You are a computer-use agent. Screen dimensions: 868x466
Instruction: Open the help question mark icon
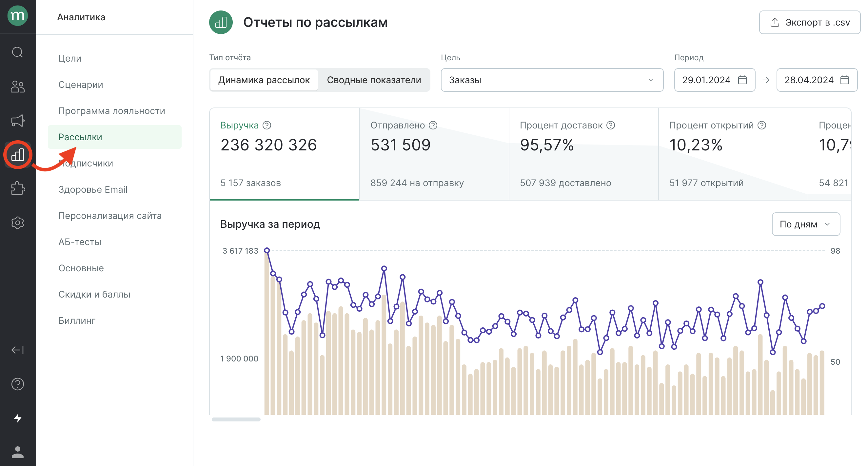click(x=17, y=384)
